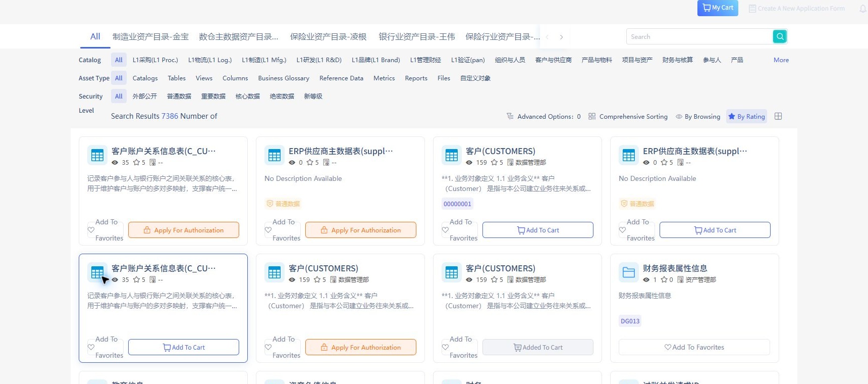
Task: Click table icon on ERP供应商主数据表 card with Add To Cart
Action: point(629,155)
